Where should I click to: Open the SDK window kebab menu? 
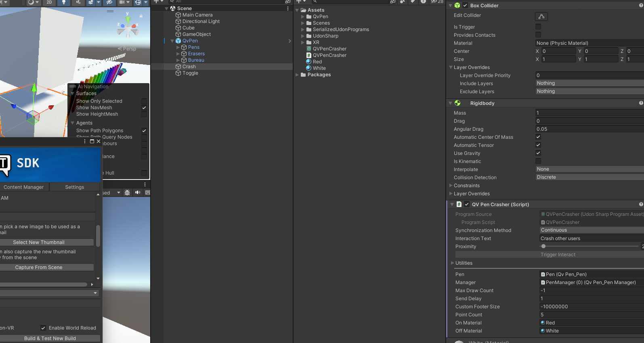85,141
